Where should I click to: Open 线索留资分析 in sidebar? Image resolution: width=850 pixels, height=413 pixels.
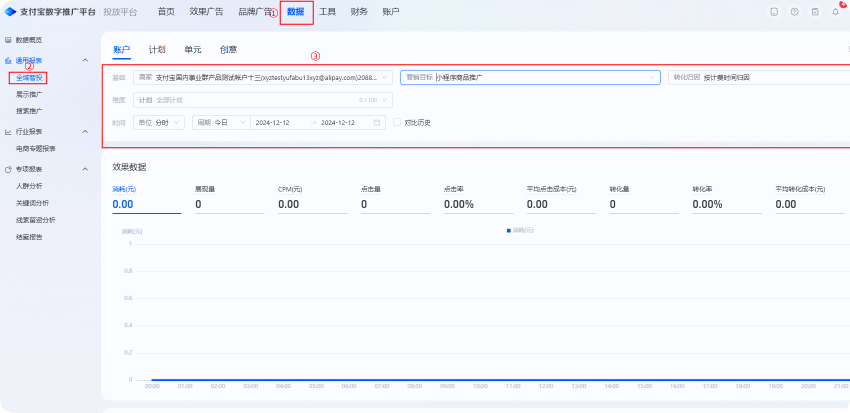tap(36, 220)
